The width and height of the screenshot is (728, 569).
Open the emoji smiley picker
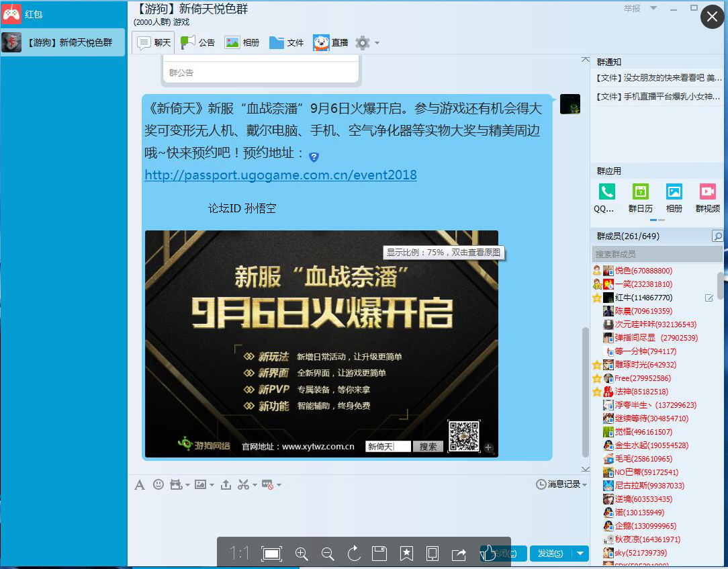(158, 484)
